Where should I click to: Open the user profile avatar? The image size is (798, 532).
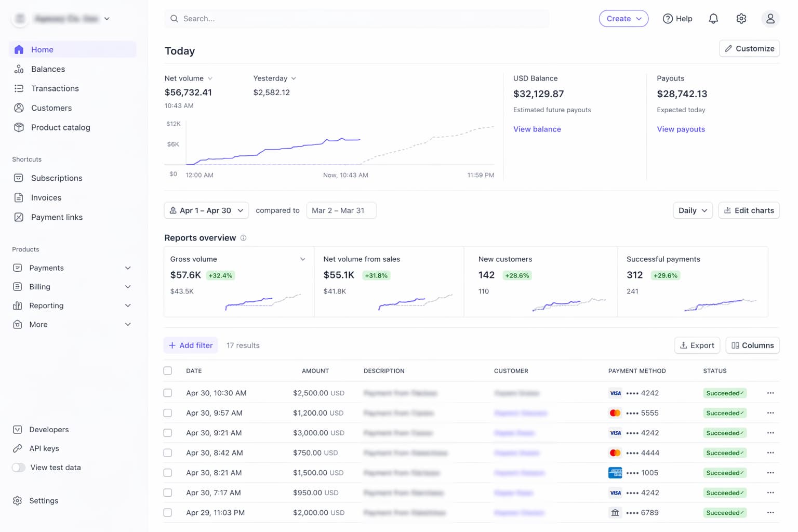pyautogui.click(x=770, y=19)
